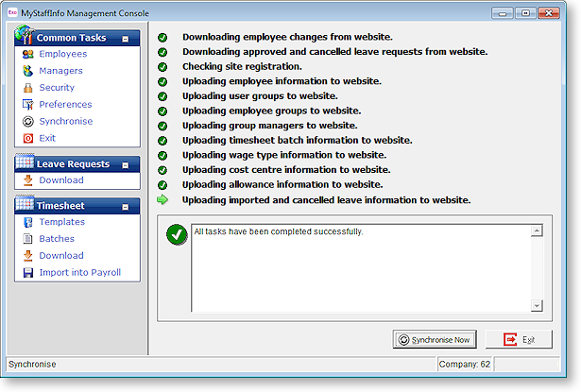Click the red Exit icon in sidebar

pyautogui.click(x=28, y=139)
